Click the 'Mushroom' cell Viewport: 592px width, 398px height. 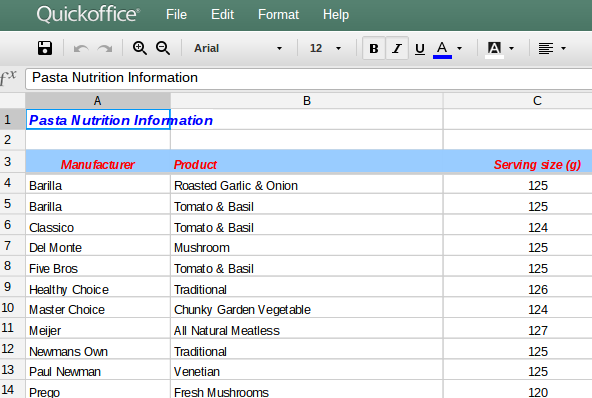click(x=307, y=246)
